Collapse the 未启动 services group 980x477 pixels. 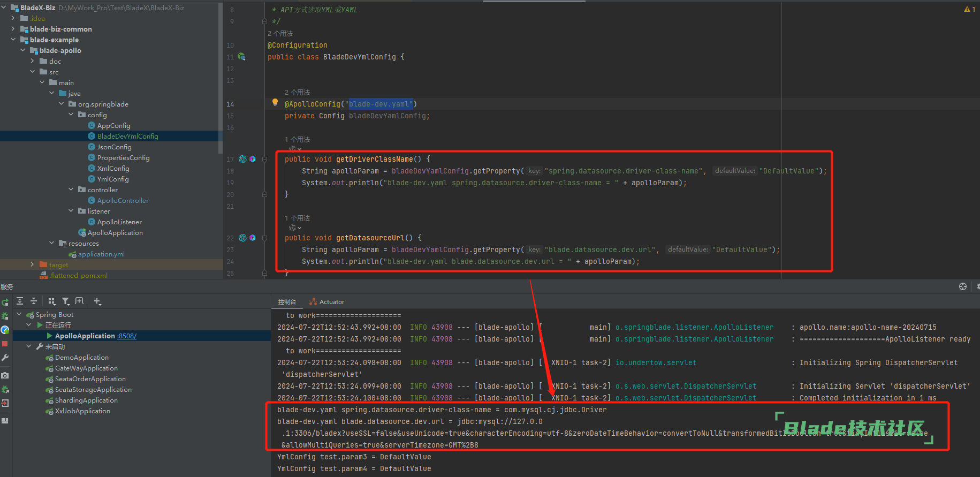(29, 346)
